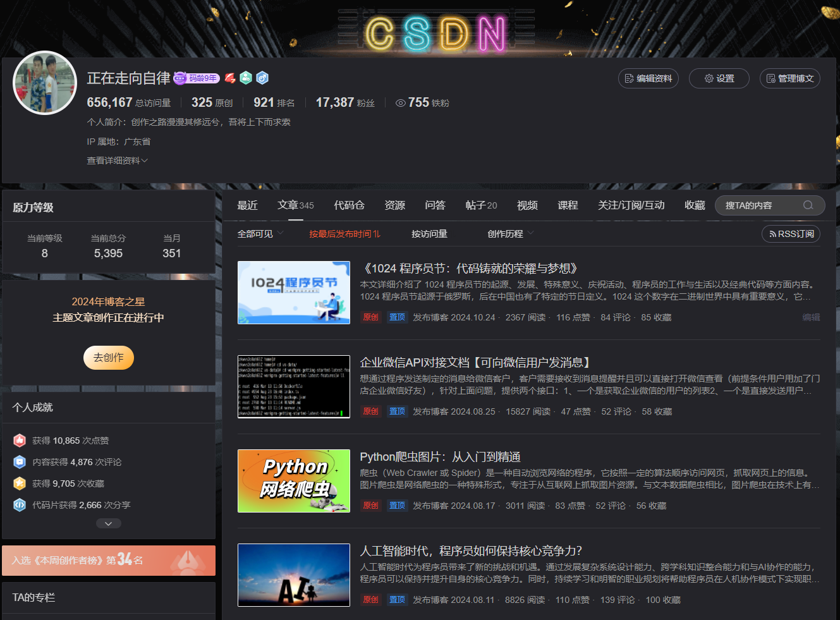The height and width of the screenshot is (620, 840).
Task: Click 编辑 link on the 1024 article
Action: point(811,317)
